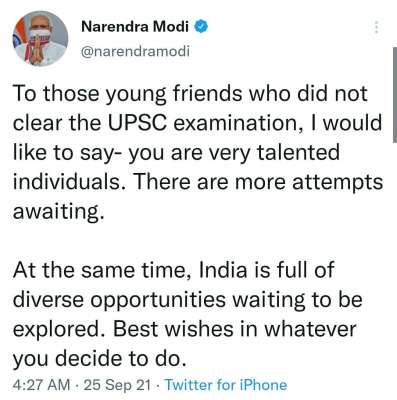Viewport: 397px width, 400px height.
Task: Click the 4:27 AM timestamp
Action: (41, 385)
